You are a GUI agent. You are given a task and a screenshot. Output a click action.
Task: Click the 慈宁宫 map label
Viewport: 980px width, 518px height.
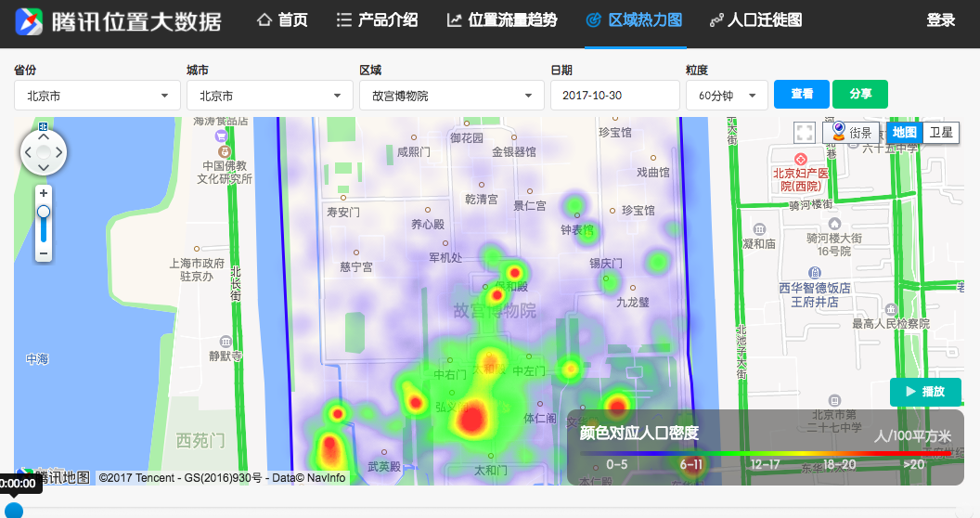click(x=355, y=266)
